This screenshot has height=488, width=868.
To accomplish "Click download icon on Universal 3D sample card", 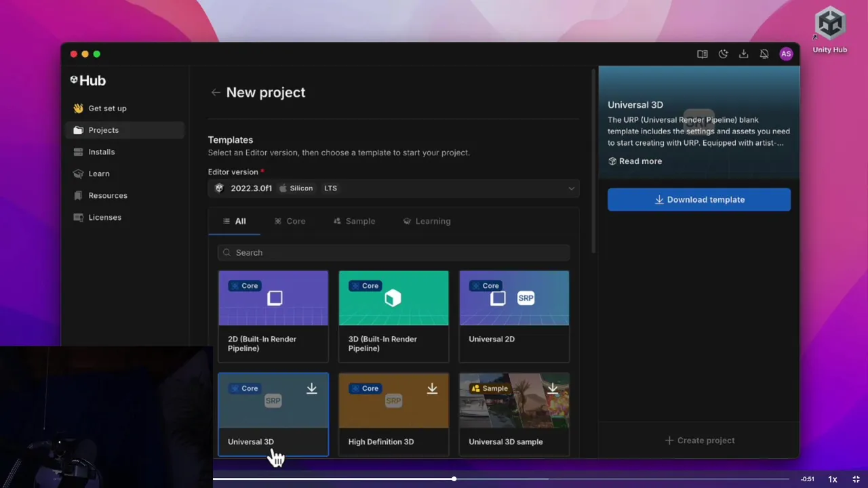I will pos(553,388).
